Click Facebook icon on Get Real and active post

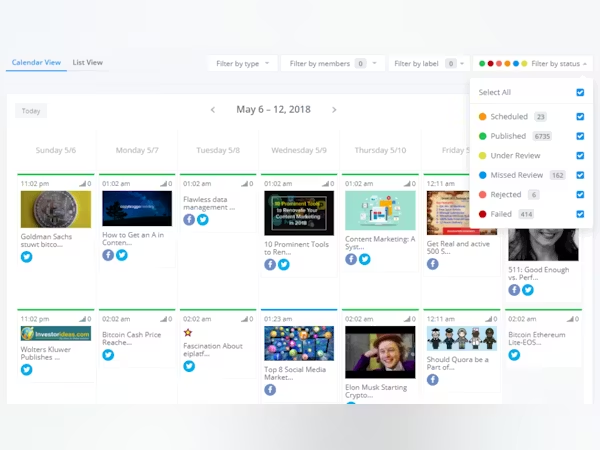tap(433, 264)
